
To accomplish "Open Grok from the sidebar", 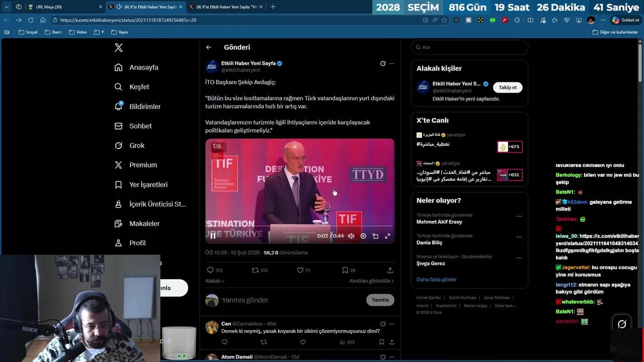I will click(129, 145).
